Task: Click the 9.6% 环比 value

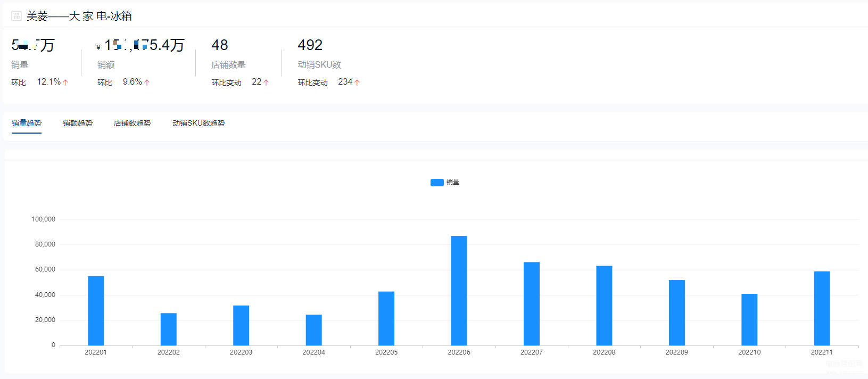Action: 133,82
